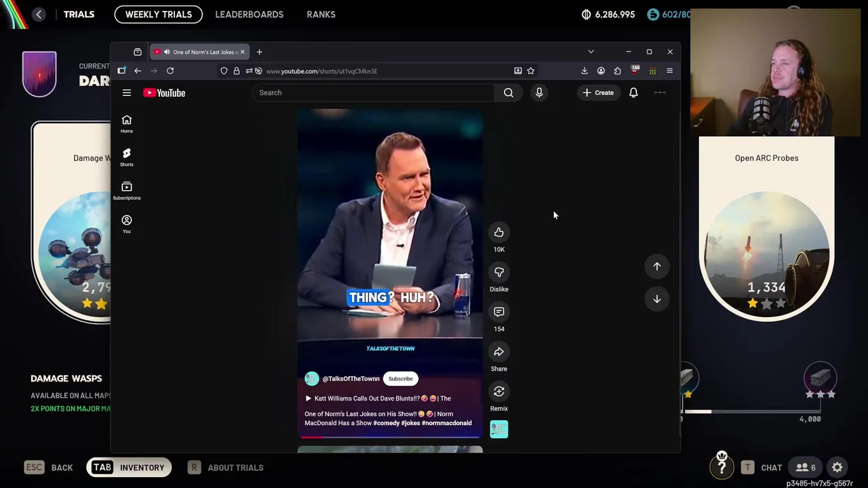Open the YouTube hamburger guide menu
This screenshot has width=868, height=488.
[x=127, y=93]
